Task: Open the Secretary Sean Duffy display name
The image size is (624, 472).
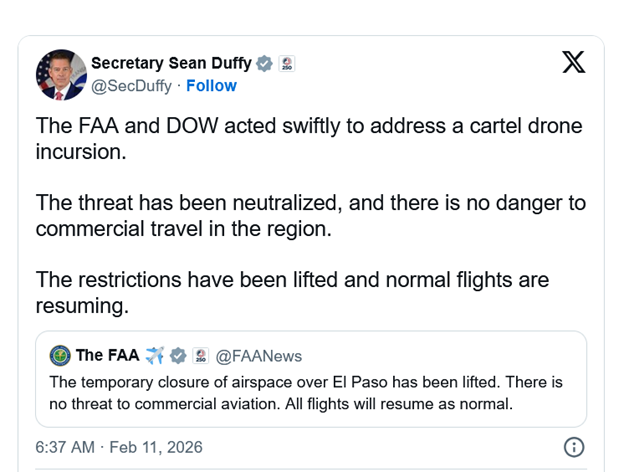Action: pyautogui.click(x=171, y=63)
